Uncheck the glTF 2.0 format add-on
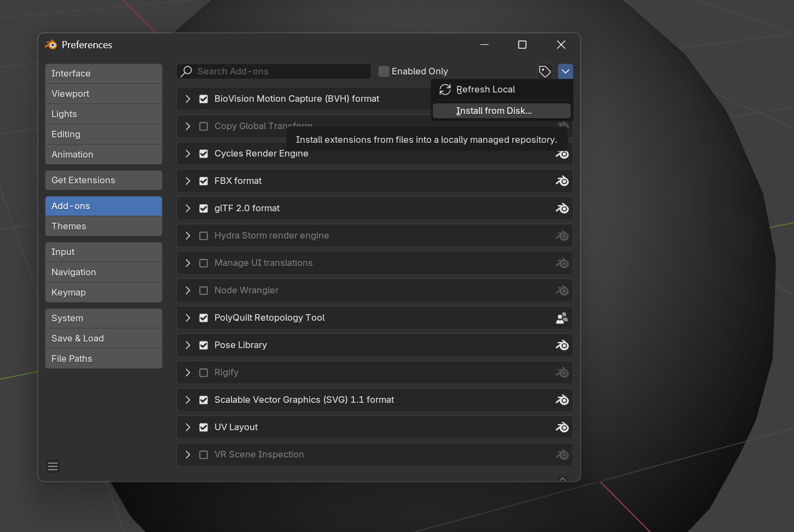Image resolution: width=794 pixels, height=532 pixels. coord(204,208)
